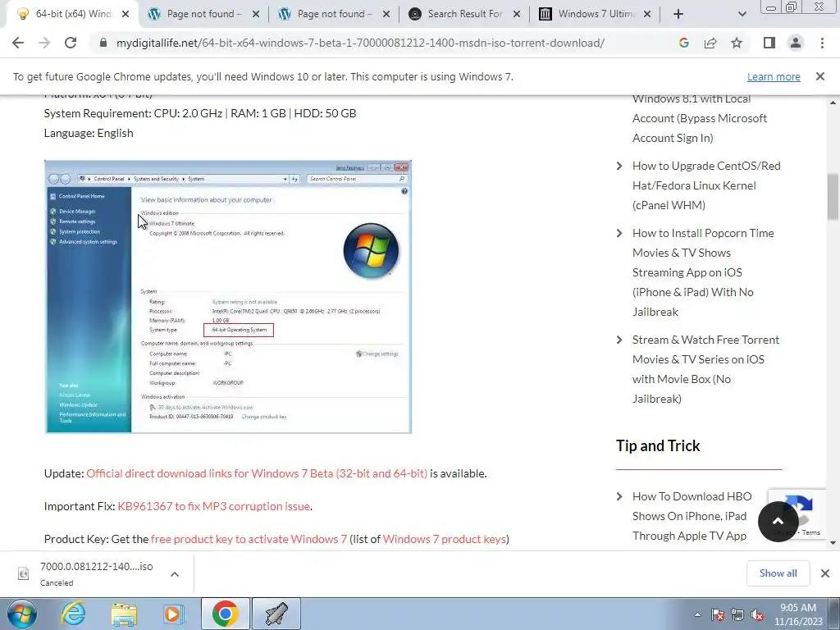Screen dimensions: 840x630
Task: Open the How To Download HBO Shows article
Action: point(692,516)
